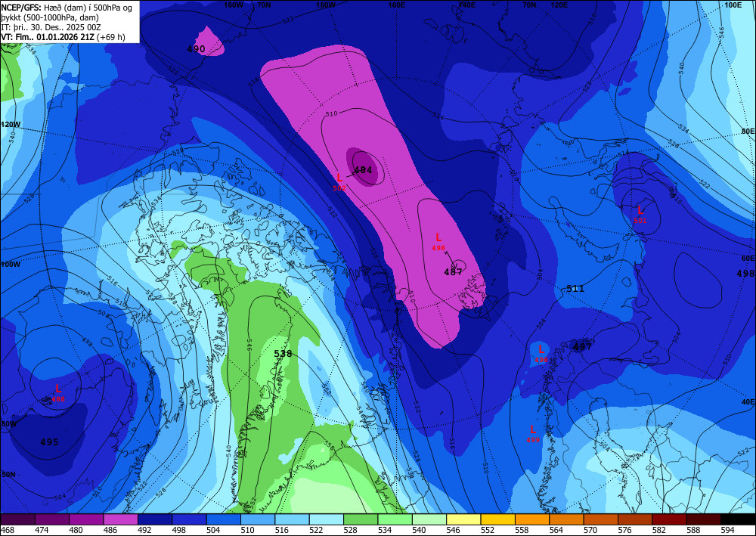Click the '511' label on the map
756x536 pixels.
(x=575, y=289)
